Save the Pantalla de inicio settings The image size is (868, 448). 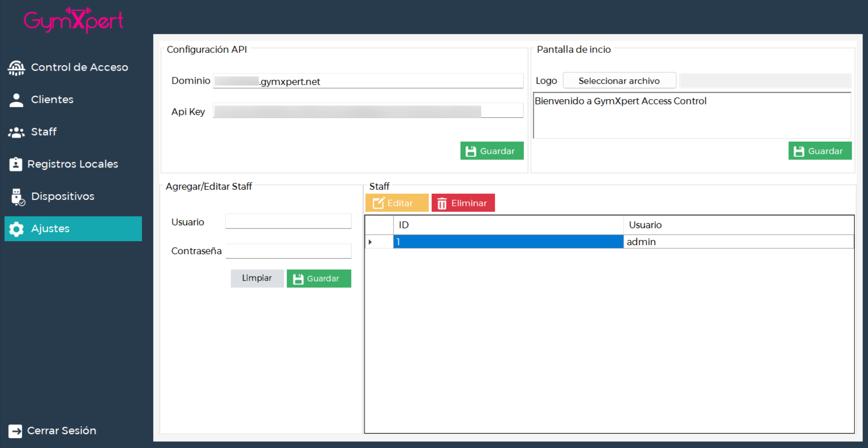coord(820,151)
